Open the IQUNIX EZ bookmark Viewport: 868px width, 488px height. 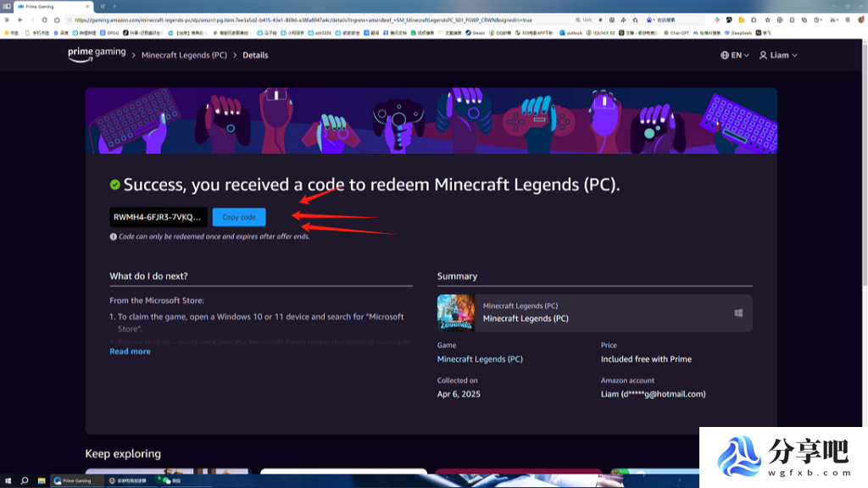tap(601, 33)
